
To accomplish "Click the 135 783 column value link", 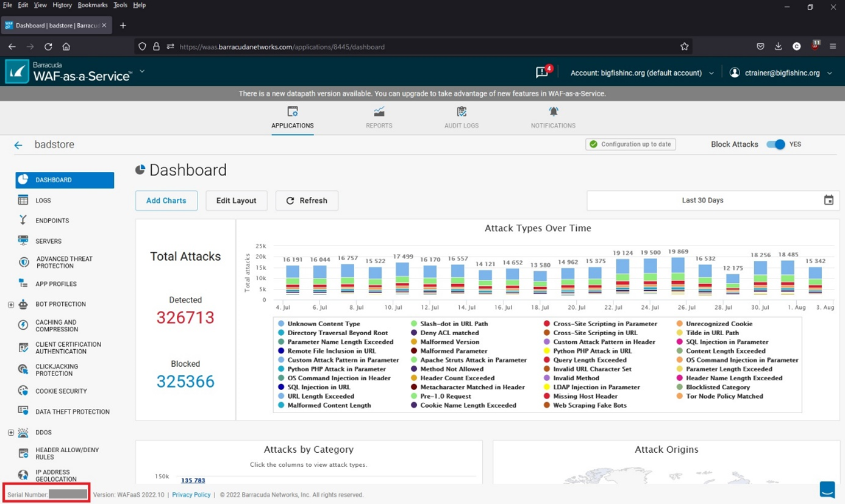I will pyautogui.click(x=193, y=481).
